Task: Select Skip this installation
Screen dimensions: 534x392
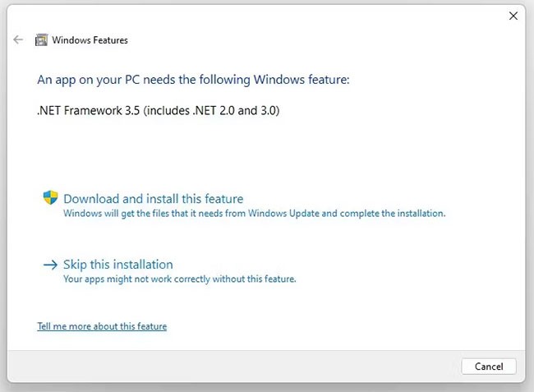Action: (118, 265)
